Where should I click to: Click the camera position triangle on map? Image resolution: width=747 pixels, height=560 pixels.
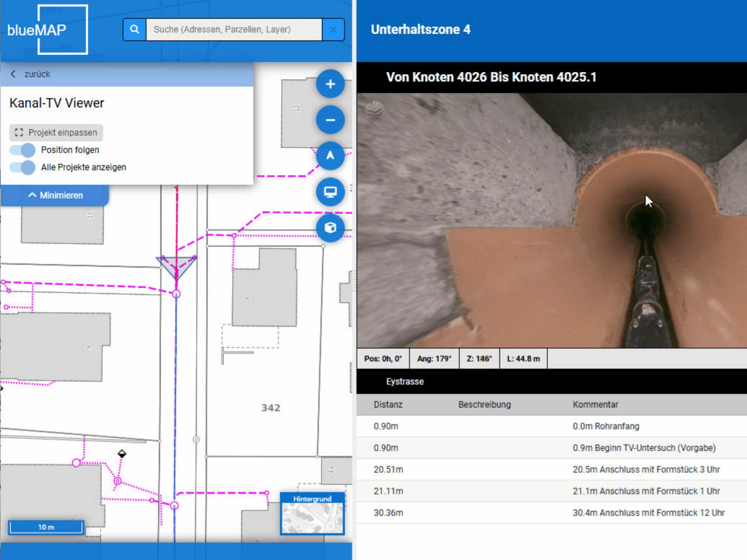[x=176, y=267]
